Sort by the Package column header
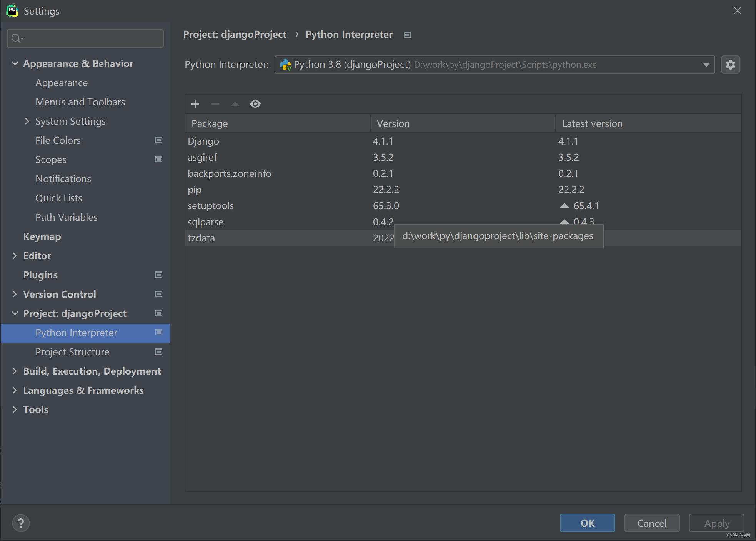Viewport: 756px width, 541px height. click(278, 123)
